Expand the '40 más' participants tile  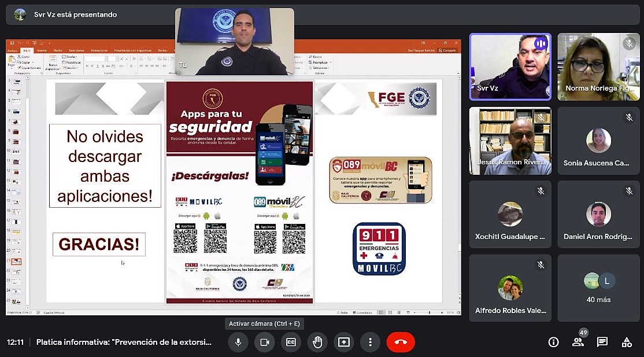(x=598, y=288)
